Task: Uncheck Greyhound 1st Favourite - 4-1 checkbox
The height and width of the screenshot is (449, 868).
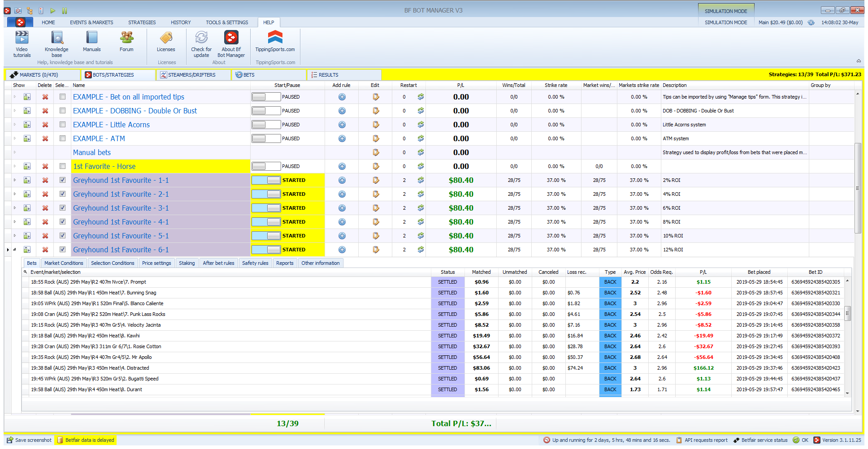Action: coord(62,222)
